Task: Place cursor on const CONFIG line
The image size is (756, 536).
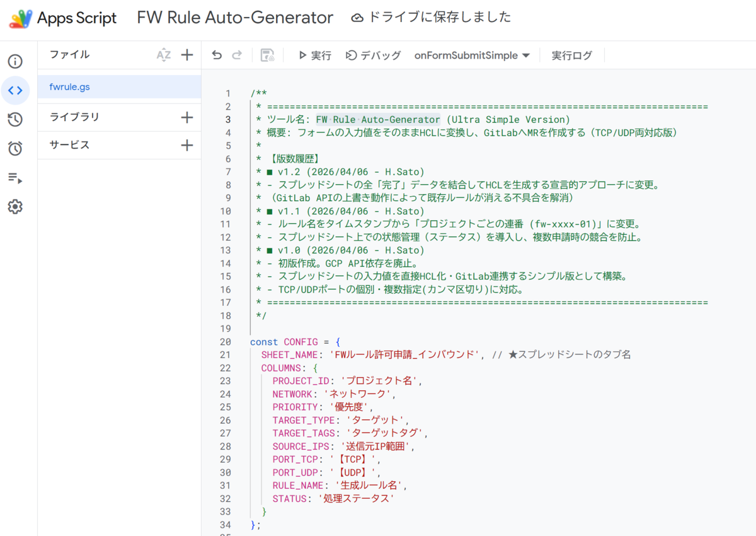Action: pyautogui.click(x=295, y=342)
